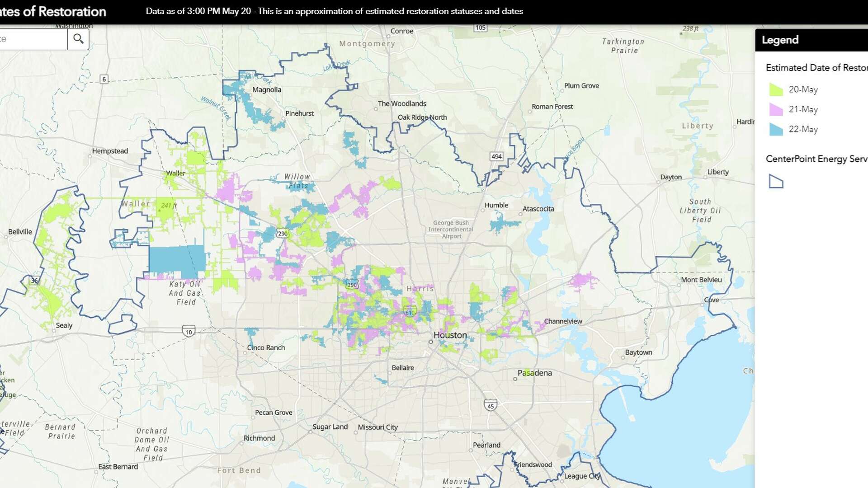Click the data disclaimer text in top banner
868x488 pixels.
tap(334, 12)
